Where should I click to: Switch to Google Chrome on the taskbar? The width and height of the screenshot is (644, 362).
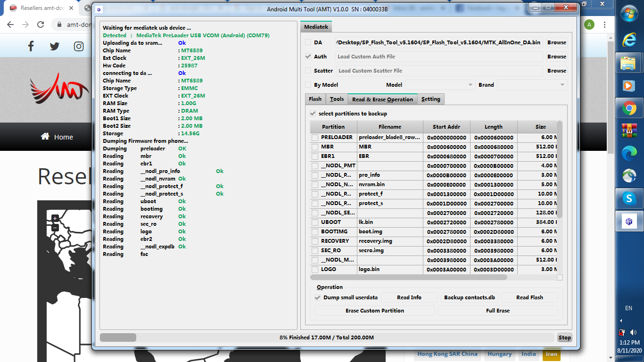click(629, 108)
